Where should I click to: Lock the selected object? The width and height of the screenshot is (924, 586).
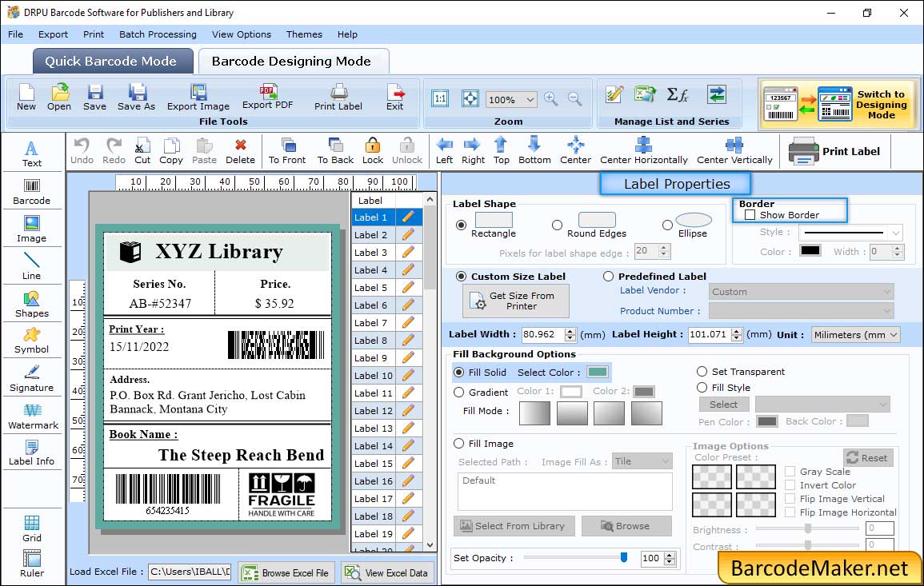(373, 151)
